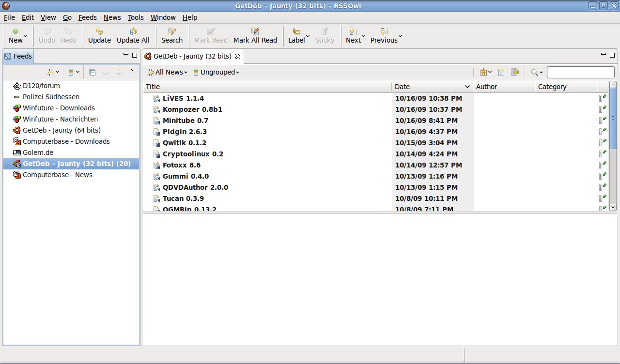Sort news by Title column
The width and height of the screenshot is (620, 364).
(267, 87)
